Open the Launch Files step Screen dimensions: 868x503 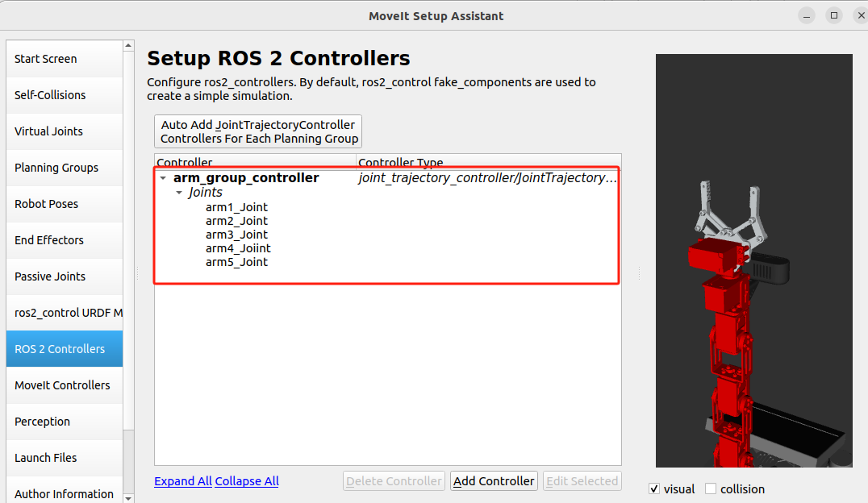pyautogui.click(x=65, y=458)
